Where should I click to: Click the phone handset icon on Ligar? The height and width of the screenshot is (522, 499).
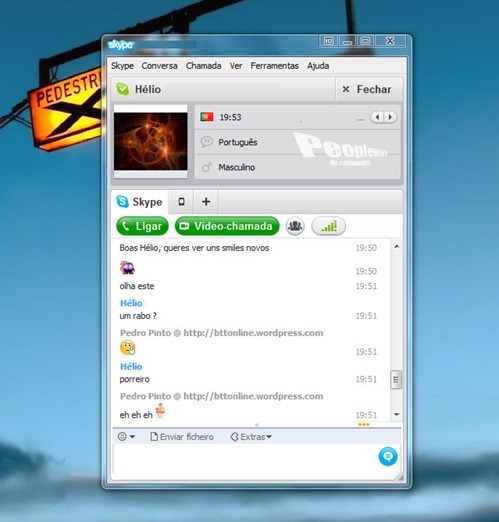(126, 226)
